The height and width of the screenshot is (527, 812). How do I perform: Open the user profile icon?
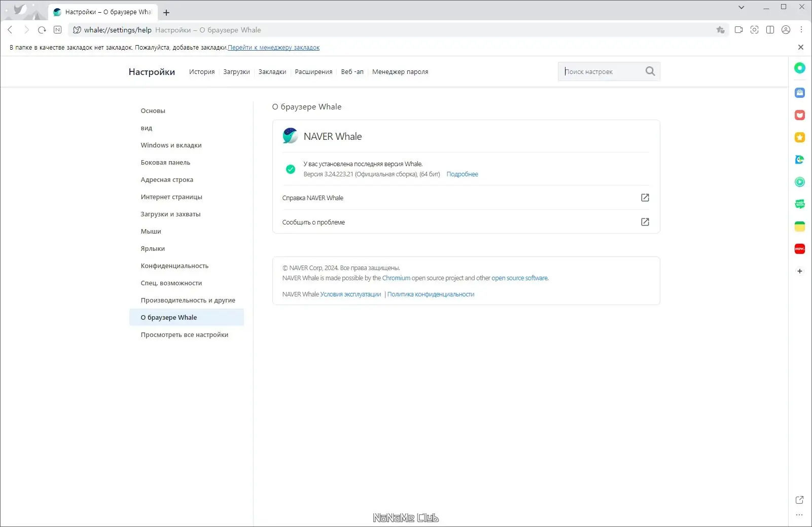pos(786,30)
